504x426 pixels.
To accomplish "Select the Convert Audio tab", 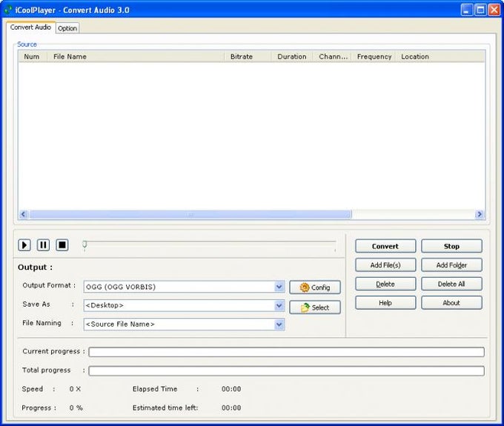I will 30,27.
